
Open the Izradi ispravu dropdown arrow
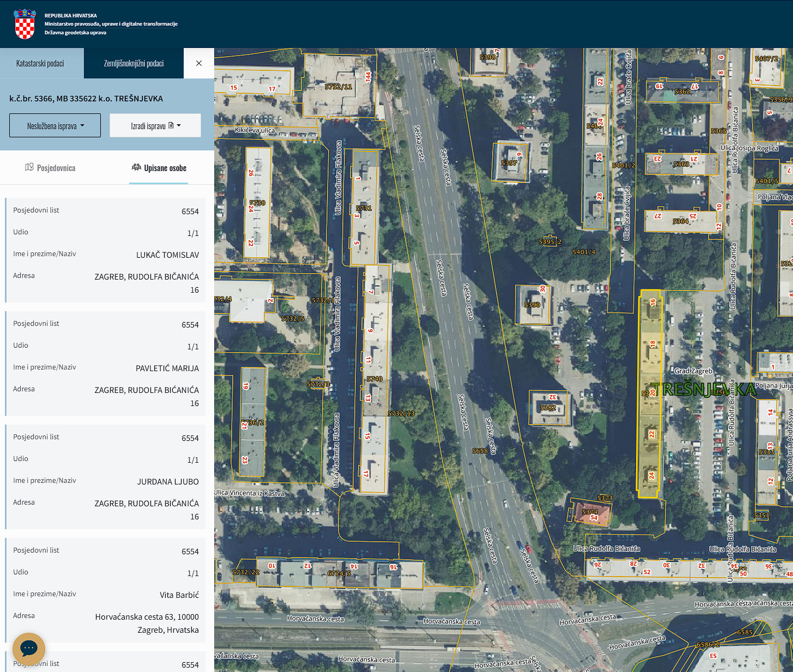pos(179,125)
